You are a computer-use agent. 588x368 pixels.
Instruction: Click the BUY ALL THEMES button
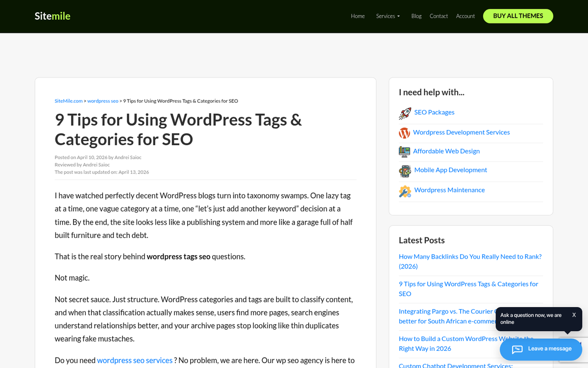tap(518, 16)
